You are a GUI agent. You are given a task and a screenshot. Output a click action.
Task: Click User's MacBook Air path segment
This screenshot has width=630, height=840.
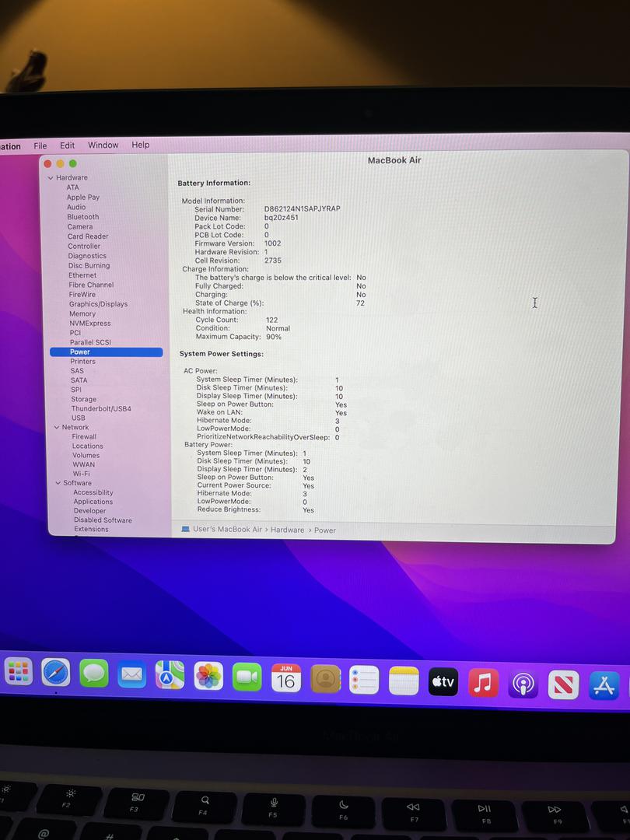click(x=227, y=529)
